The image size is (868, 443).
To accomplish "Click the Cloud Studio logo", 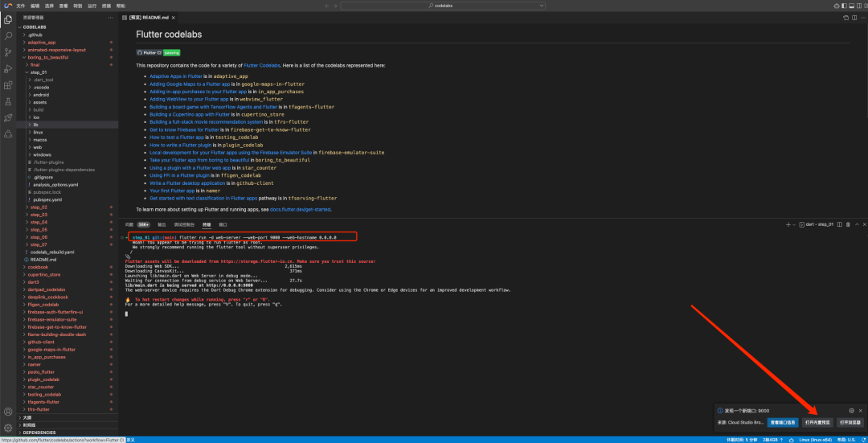I will [x=8, y=6].
